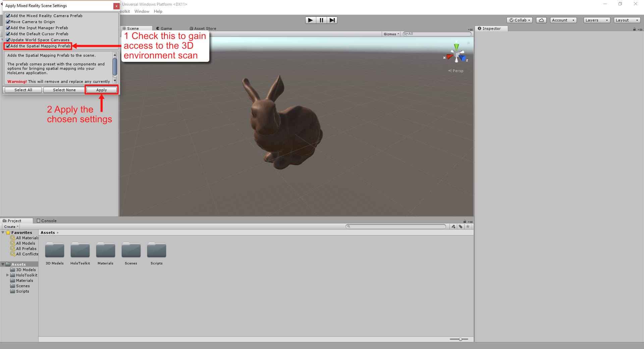Open the HoloToolkit folder icon in Assets
The width and height of the screenshot is (644, 349).
click(x=80, y=251)
